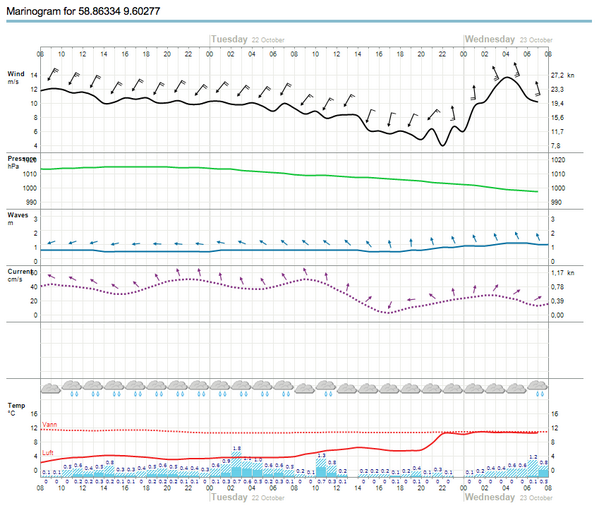599x508 pixels.
Task: Click the red Vann legend label
Action: (50, 424)
